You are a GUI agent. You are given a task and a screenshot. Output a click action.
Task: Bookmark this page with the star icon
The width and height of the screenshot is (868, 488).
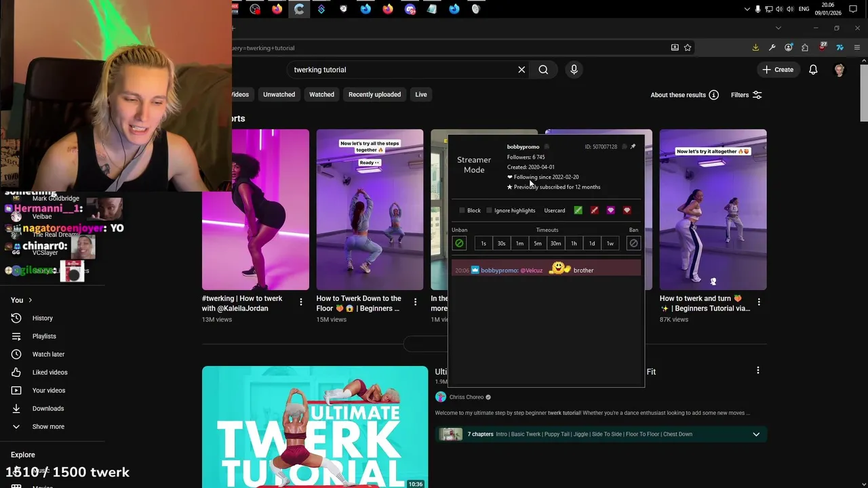688,47
